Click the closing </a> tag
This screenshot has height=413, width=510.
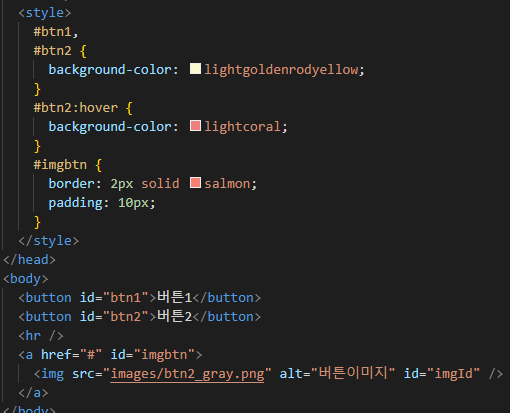click(x=33, y=393)
